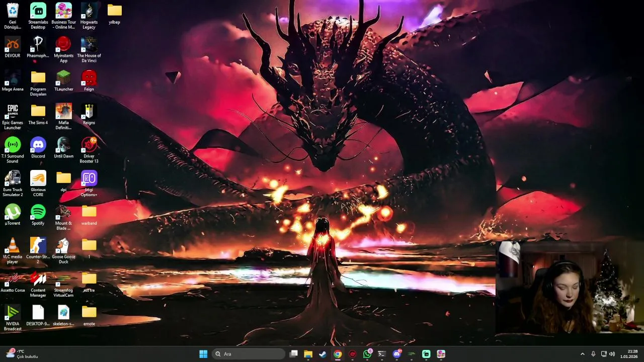Select the ass tra folder
The image size is (644, 362).
click(x=89, y=282)
